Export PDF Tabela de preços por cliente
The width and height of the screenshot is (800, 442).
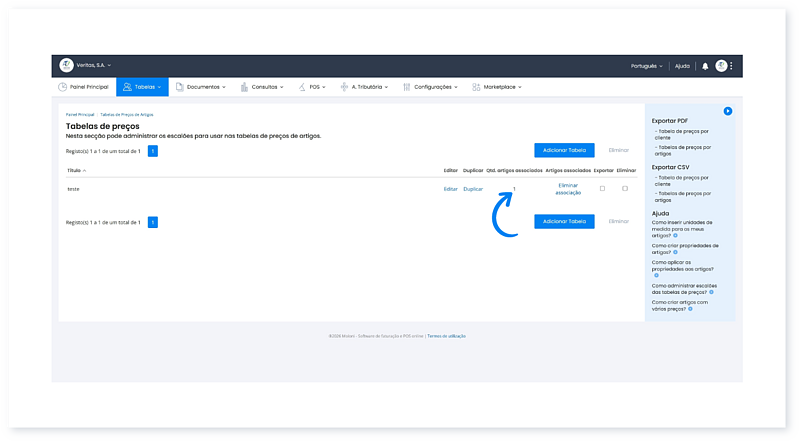682,134
